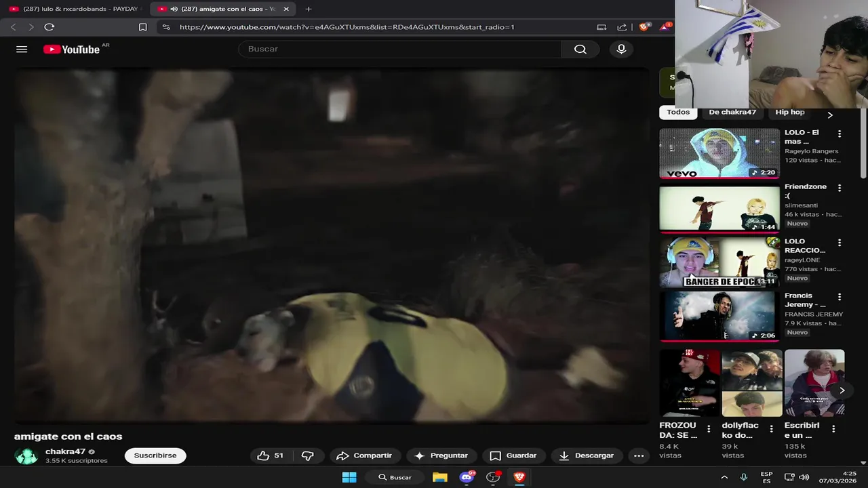Click the video title 'amigate con el caos'
Screen dimensions: 868x488
tap(68, 436)
